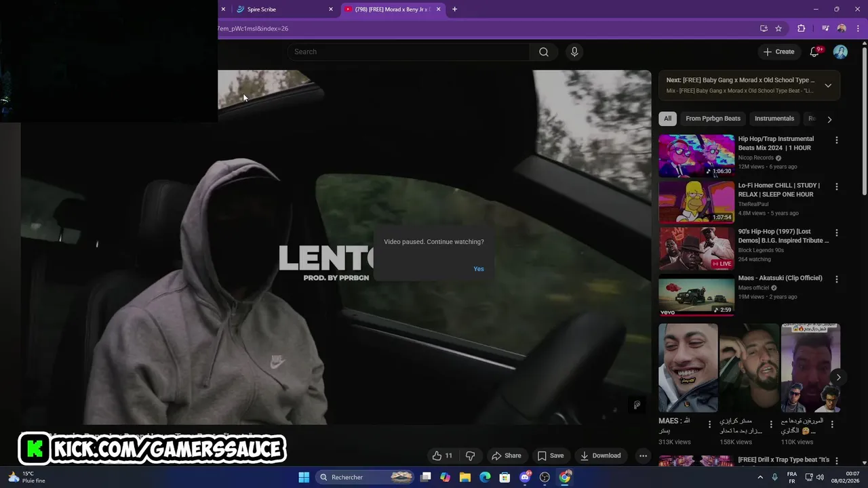
Task: Open the weather widget Pluie fine
Action: click(28, 477)
